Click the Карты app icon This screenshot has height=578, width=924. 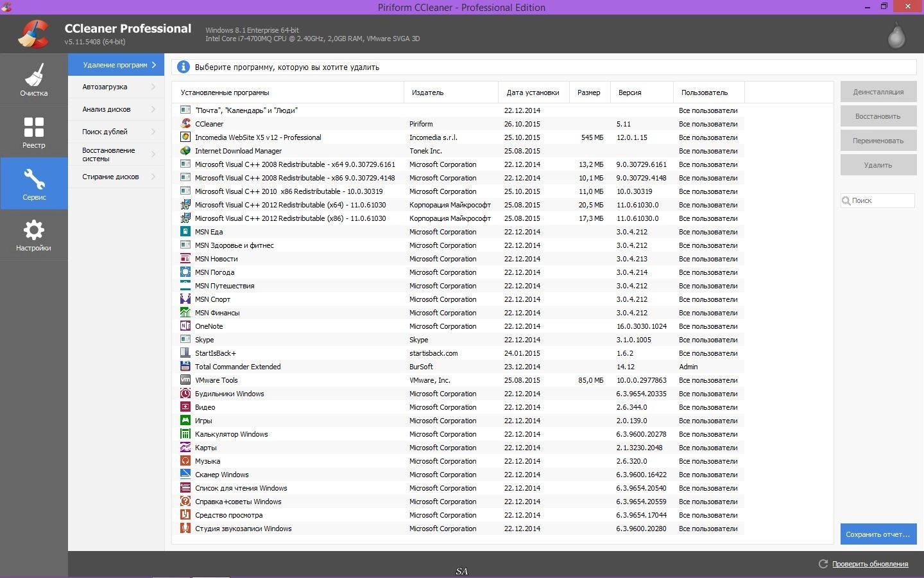pyautogui.click(x=185, y=447)
